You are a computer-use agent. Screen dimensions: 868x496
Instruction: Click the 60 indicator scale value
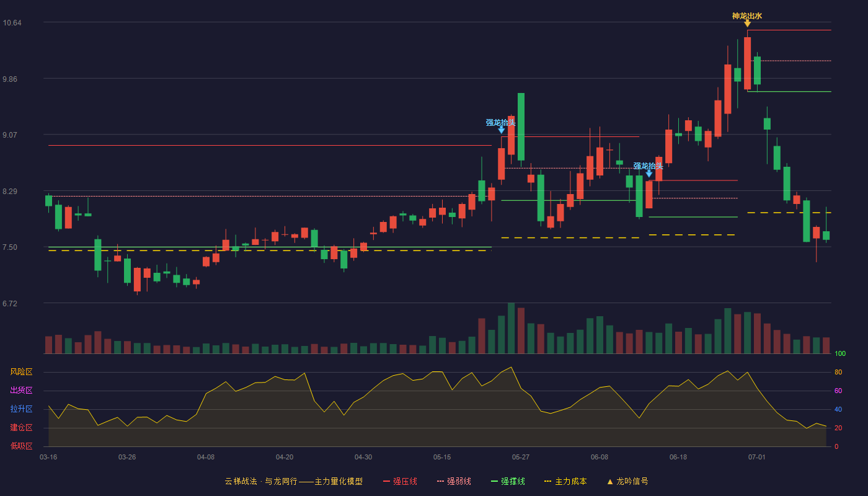tap(838, 391)
